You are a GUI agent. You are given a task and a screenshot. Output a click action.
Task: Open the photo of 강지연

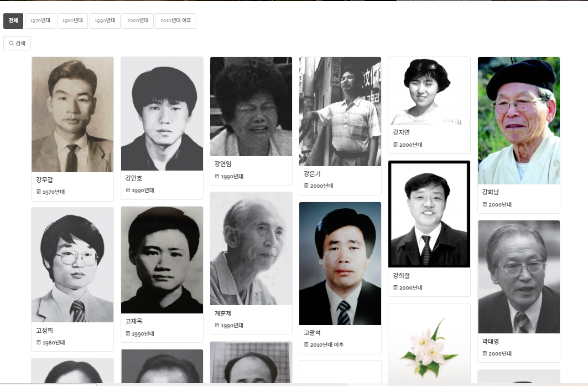tap(429, 91)
